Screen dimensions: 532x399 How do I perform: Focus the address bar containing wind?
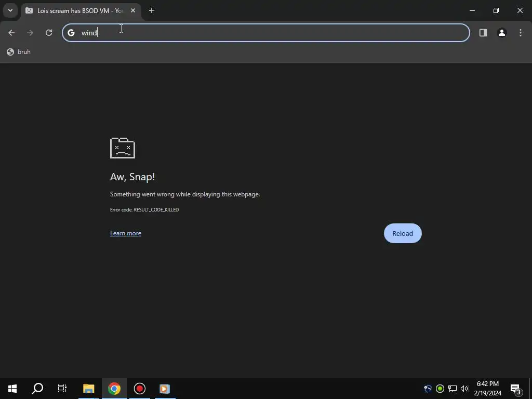tap(265, 33)
